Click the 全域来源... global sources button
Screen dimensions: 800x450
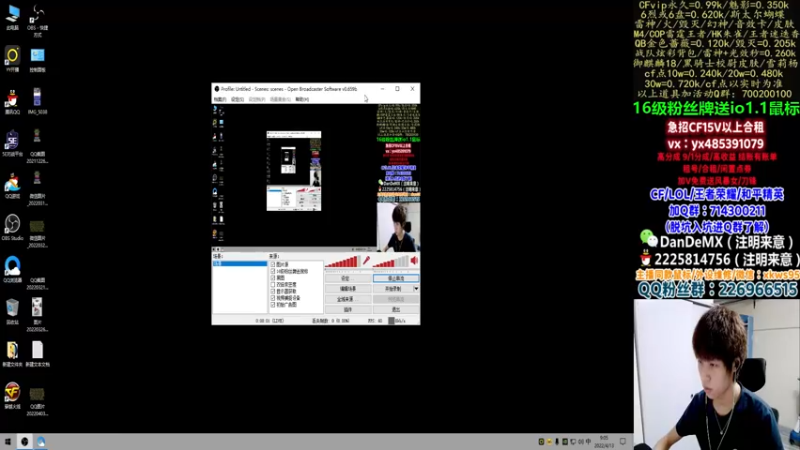[x=348, y=299]
